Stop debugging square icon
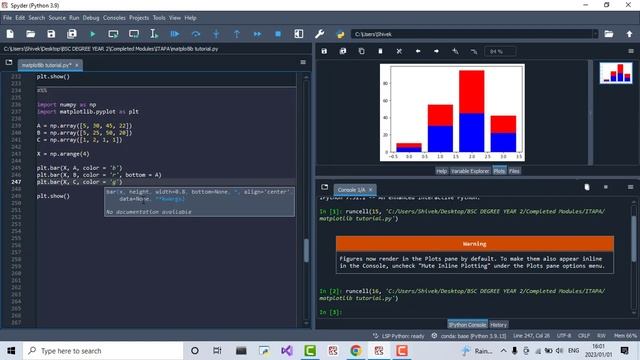Image resolution: width=640 pixels, height=360 pixels. (x=278, y=34)
